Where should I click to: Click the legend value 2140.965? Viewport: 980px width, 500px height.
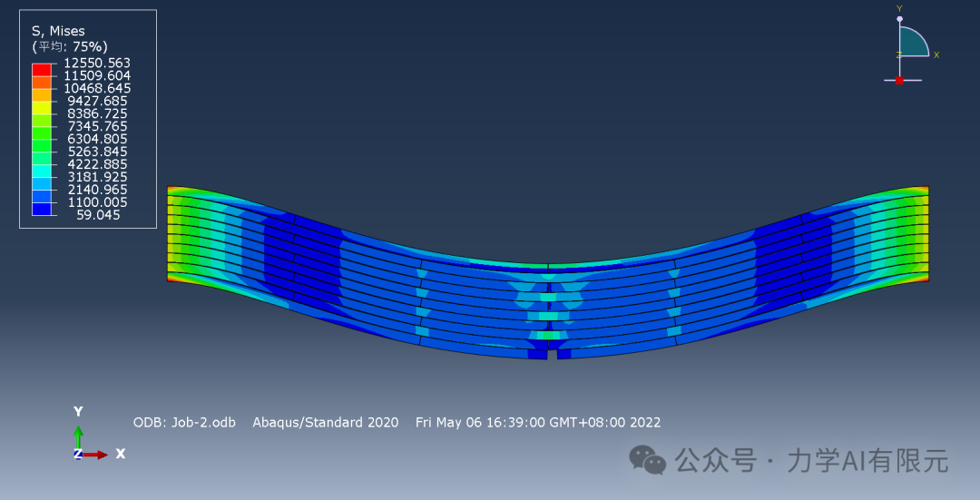97,190
